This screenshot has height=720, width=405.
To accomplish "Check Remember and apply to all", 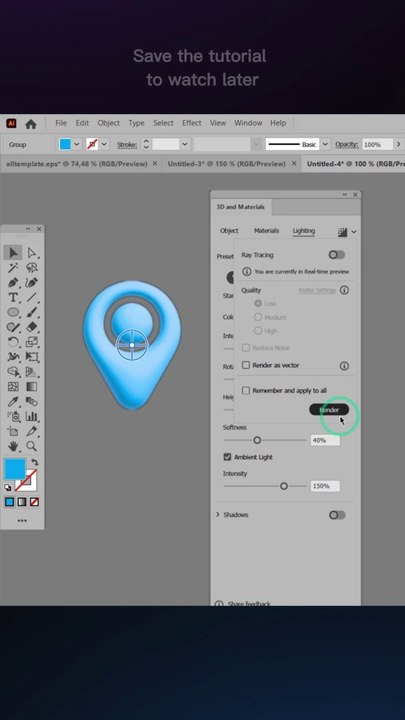I will coord(246,390).
